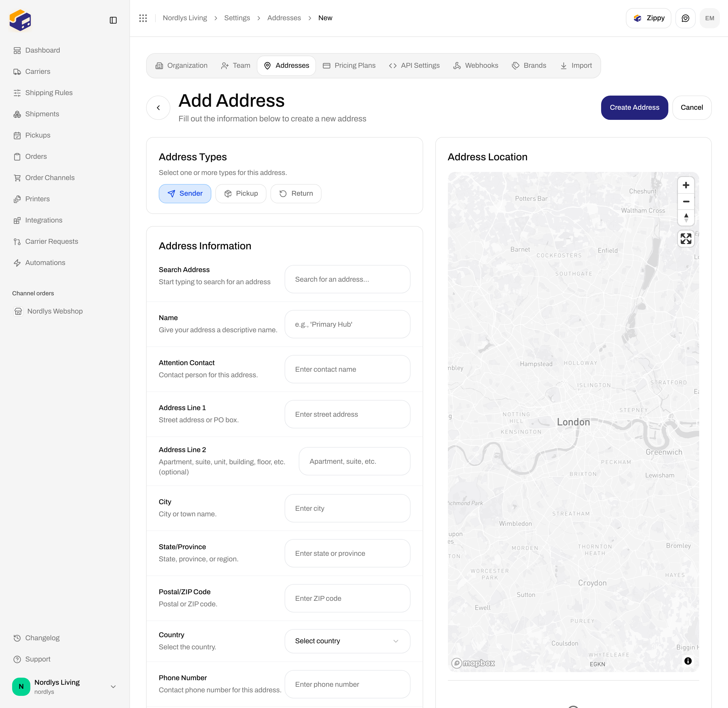
Task: Collapse the sidebar panel icon
Action: click(x=113, y=20)
